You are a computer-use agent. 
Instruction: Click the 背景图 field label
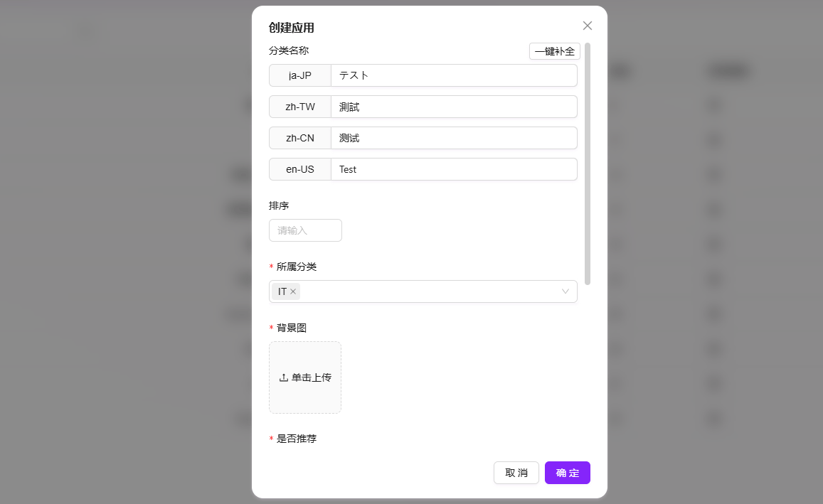pos(292,328)
